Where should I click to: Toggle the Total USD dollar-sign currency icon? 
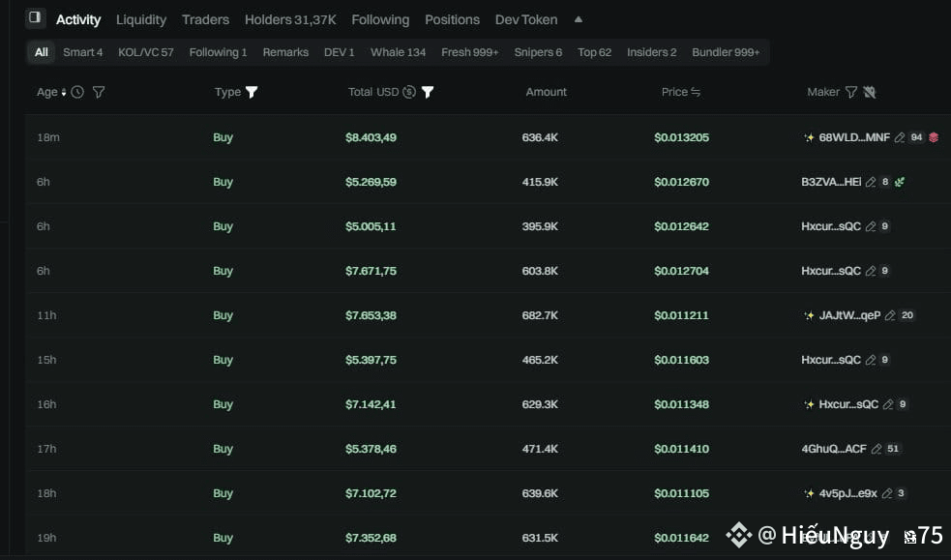[x=409, y=92]
